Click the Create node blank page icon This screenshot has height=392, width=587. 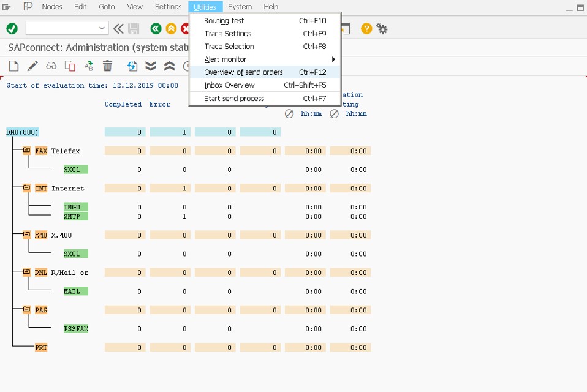14,66
